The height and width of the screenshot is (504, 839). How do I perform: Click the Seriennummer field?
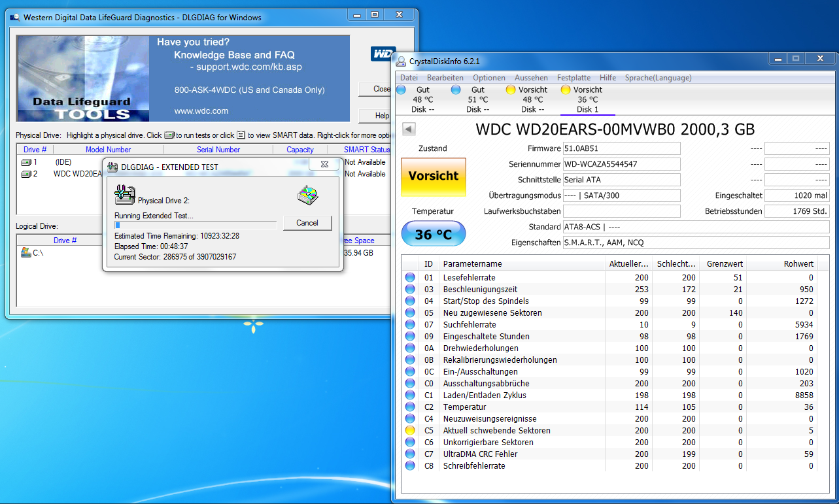621,164
